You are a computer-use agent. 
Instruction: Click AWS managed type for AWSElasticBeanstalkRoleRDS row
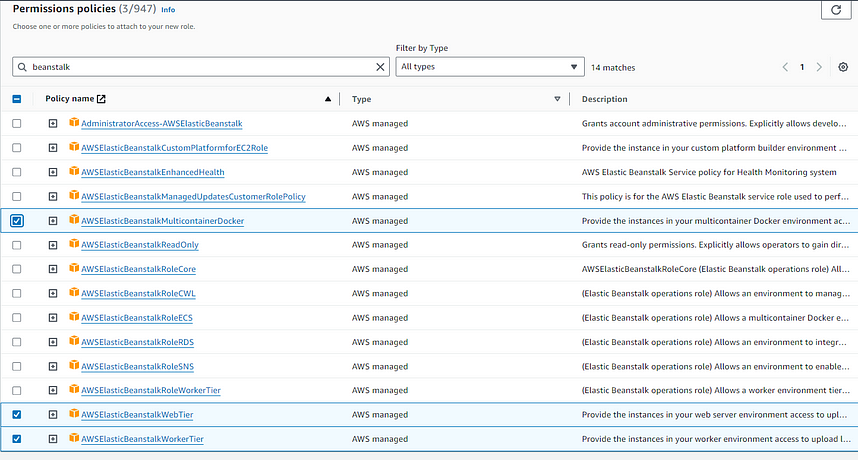[380, 342]
